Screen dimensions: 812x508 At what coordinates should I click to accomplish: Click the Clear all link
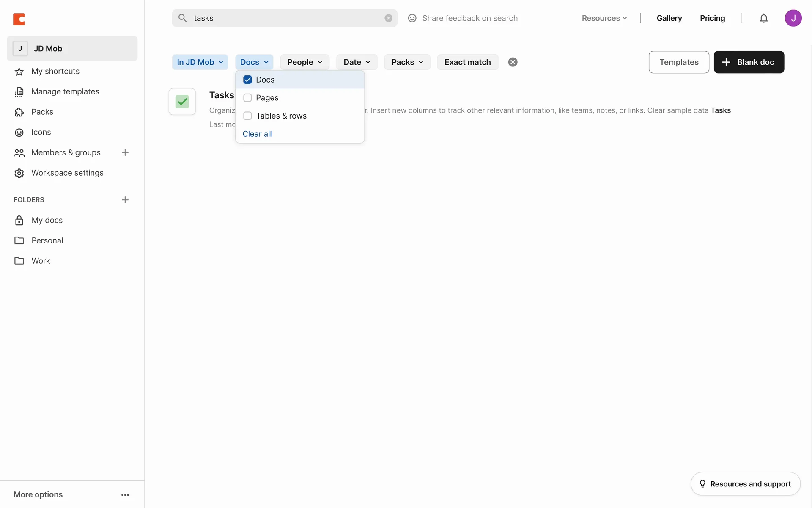(x=257, y=134)
